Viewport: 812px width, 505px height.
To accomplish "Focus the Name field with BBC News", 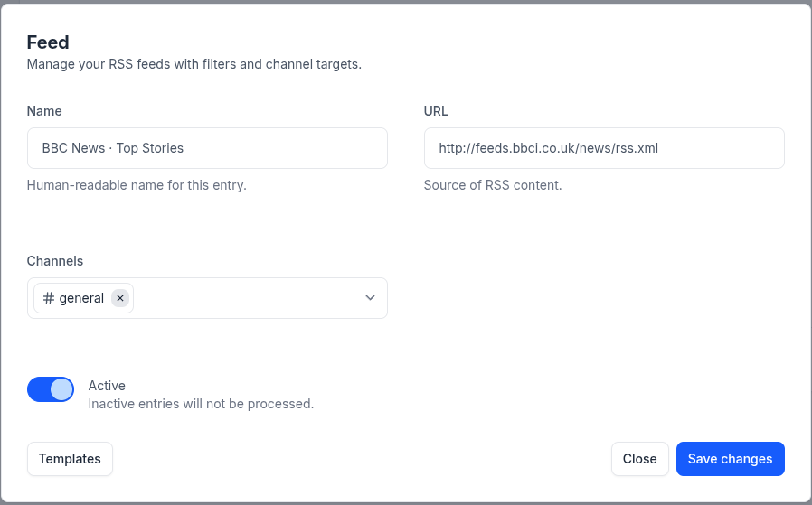I will (x=207, y=148).
